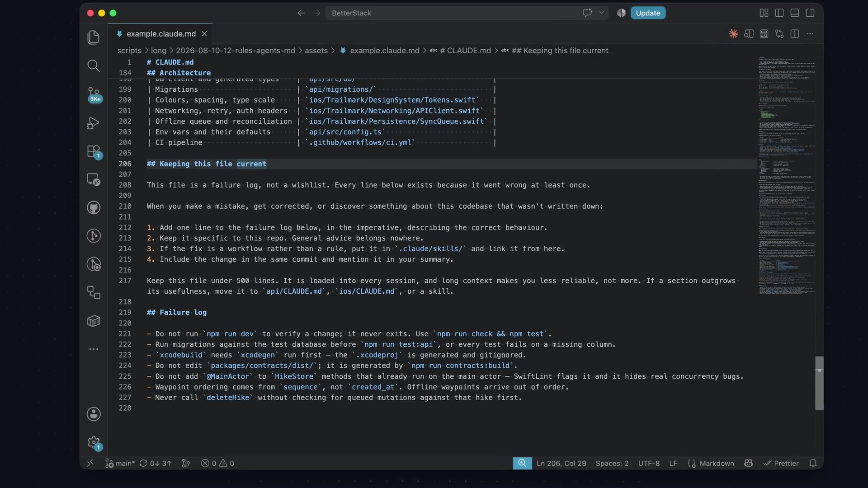This screenshot has width=868, height=488.
Task: Click the `api/migrations/` table cell
Action: (x=340, y=89)
